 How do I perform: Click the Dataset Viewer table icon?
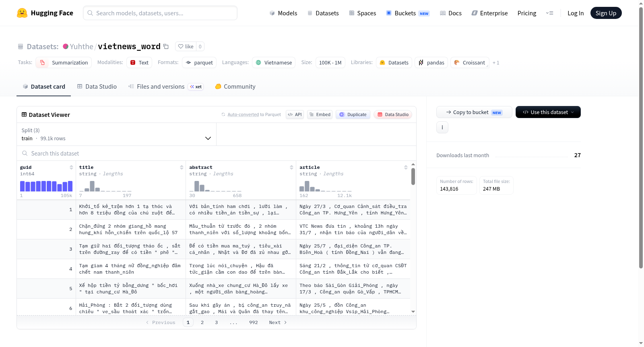point(24,114)
